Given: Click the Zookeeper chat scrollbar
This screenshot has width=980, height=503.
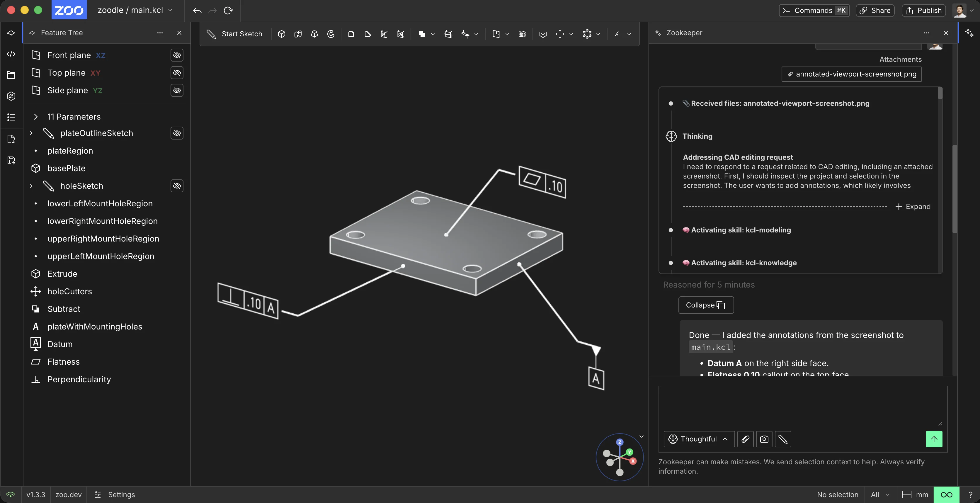Looking at the screenshot, I should coord(954,189).
